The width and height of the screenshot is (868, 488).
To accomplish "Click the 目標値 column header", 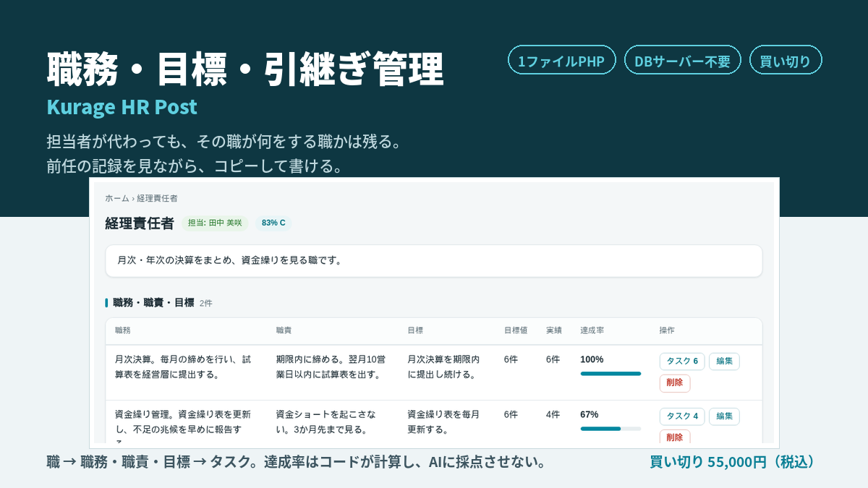I will (516, 330).
